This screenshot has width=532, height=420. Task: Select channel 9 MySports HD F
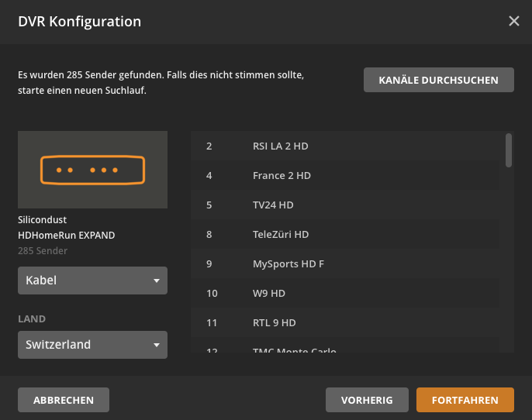pyautogui.click(x=344, y=263)
